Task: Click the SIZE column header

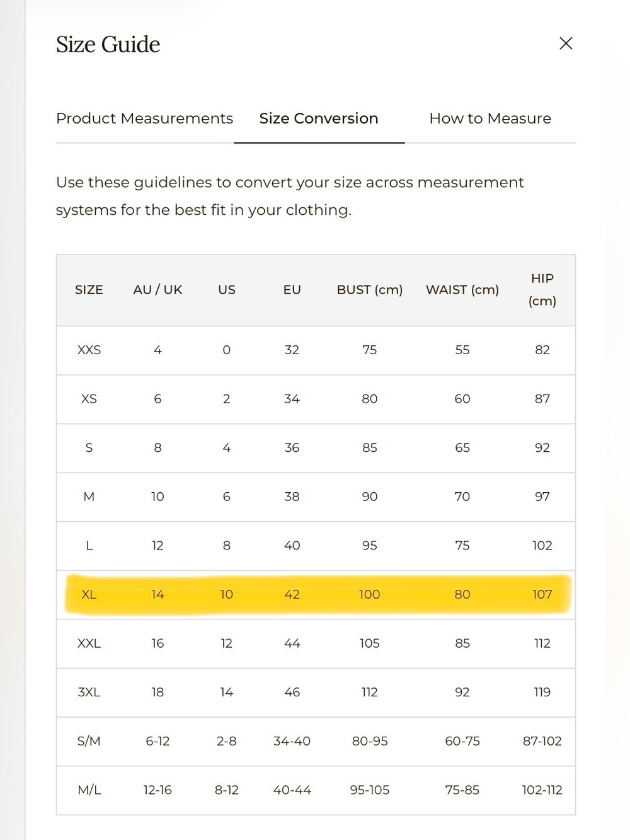Action: click(x=89, y=290)
